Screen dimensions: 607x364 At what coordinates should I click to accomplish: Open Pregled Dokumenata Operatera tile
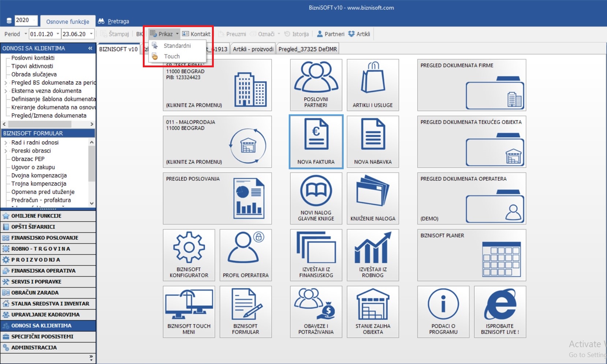472,198
